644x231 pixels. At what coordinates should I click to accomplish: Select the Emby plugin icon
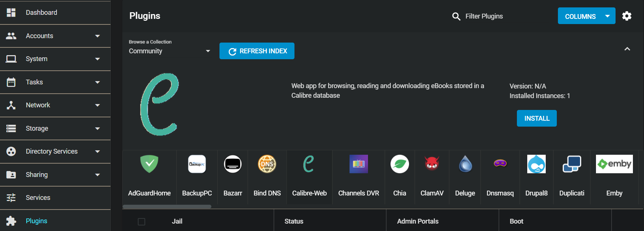click(614, 164)
